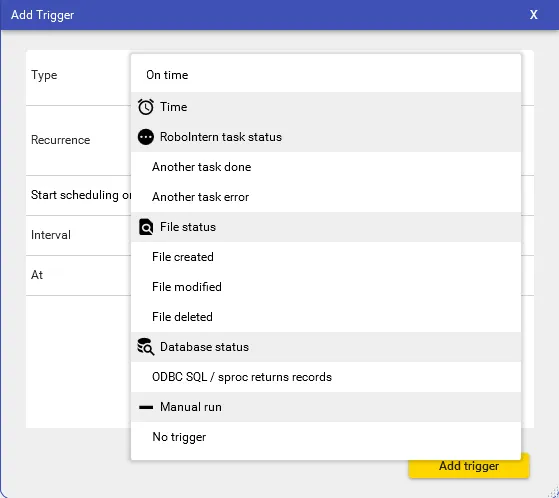Click the RoboIntern task status bubble icon
The height and width of the screenshot is (498, 559).
[x=145, y=137]
